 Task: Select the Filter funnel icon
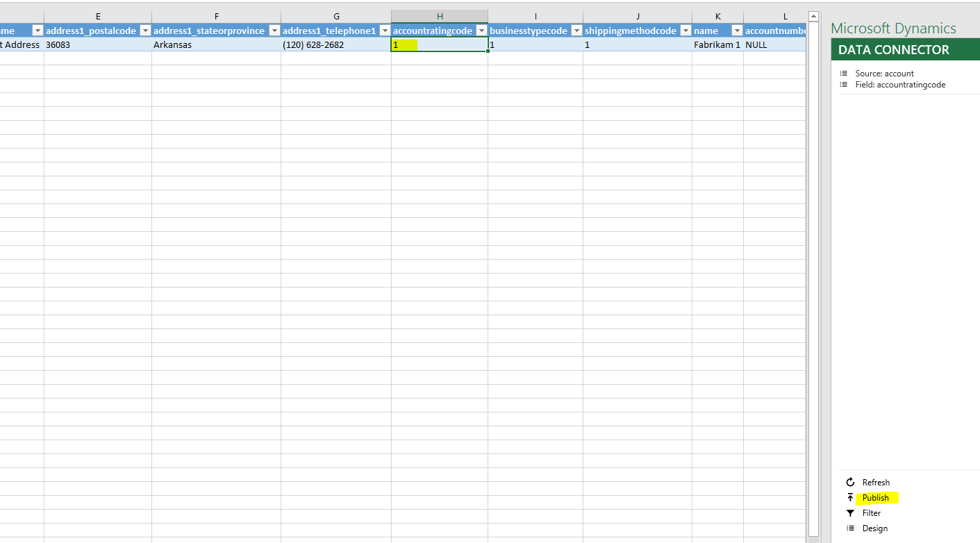coord(850,512)
